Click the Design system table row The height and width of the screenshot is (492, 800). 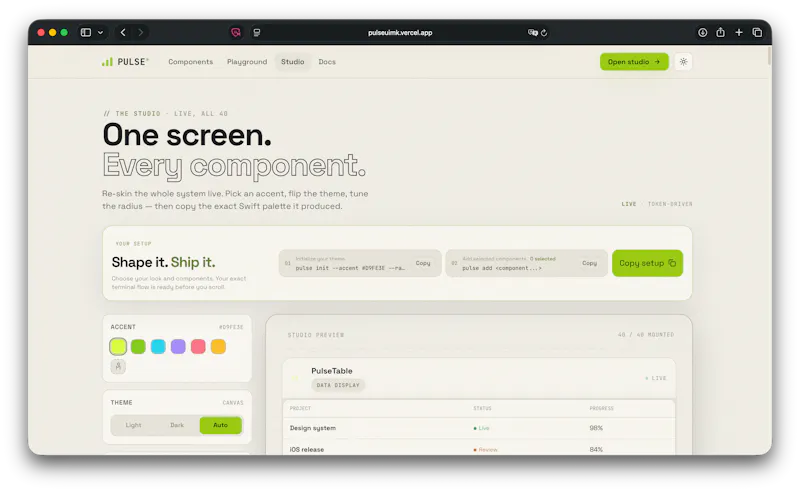(479, 428)
